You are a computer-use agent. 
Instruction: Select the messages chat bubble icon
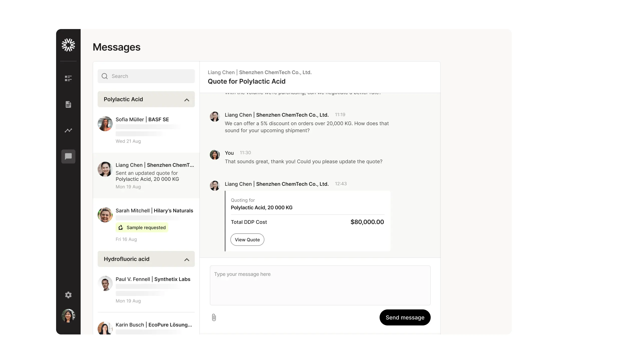click(x=68, y=156)
